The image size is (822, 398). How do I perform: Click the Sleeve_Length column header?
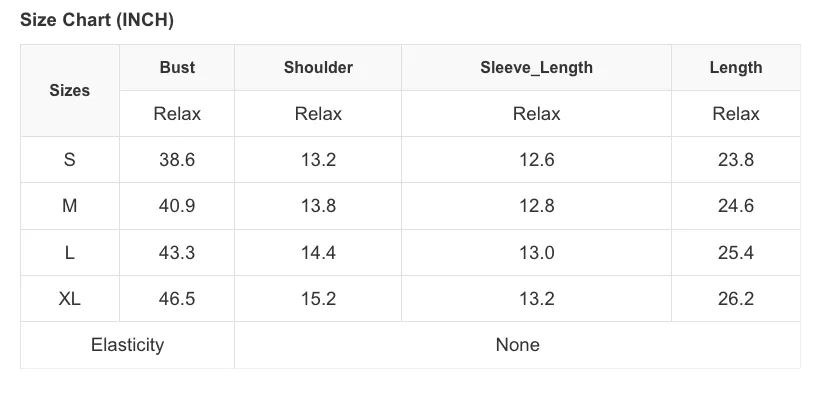pos(536,68)
